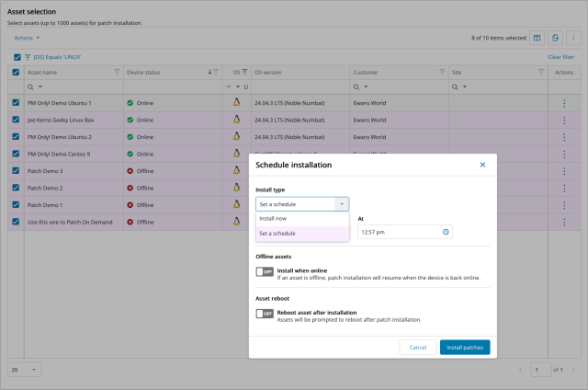This screenshot has width=588, height=390.
Task: Click the clock icon in time field
Action: coord(446,232)
